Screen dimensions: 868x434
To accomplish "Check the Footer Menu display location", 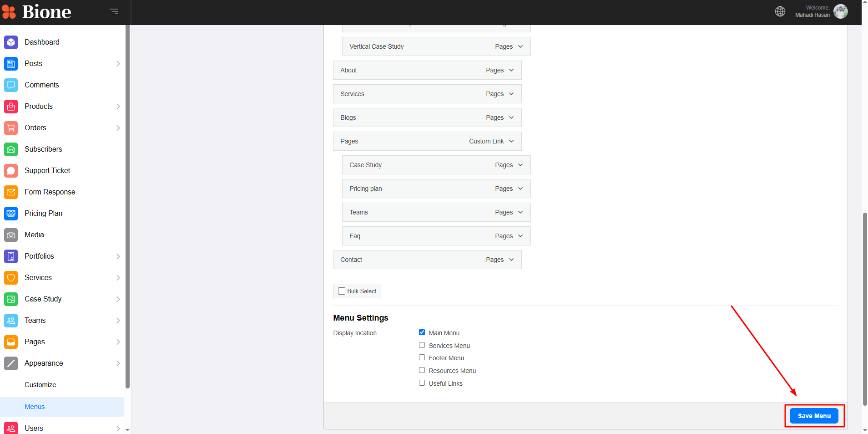I will click(x=422, y=357).
